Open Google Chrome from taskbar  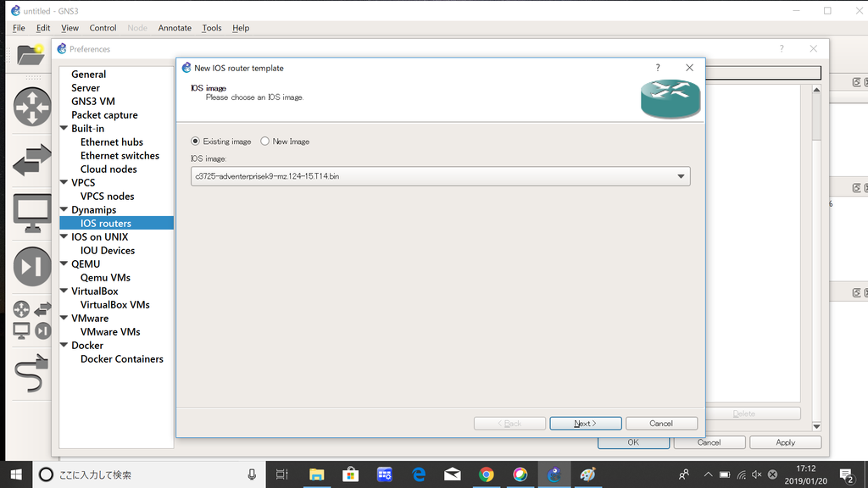[486, 474]
